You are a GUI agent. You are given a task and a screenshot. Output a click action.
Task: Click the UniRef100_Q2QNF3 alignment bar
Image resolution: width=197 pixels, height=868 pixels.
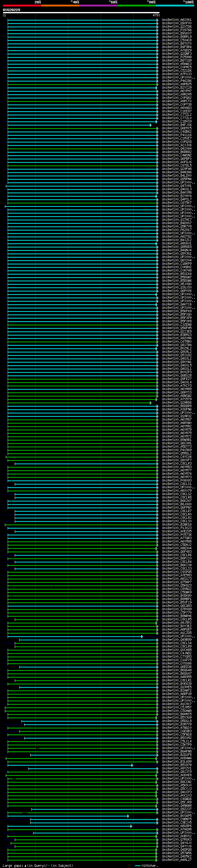pyautogui.click(x=83, y=54)
